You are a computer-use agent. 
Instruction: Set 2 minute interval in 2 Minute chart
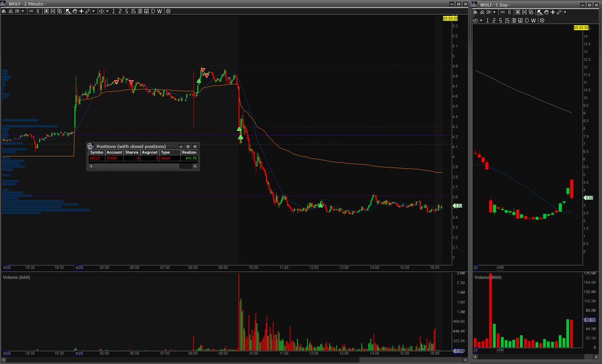click(120, 11)
